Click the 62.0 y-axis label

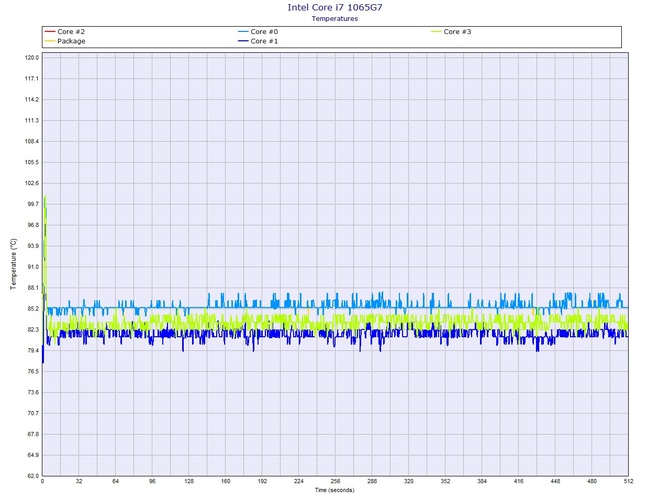click(33, 476)
